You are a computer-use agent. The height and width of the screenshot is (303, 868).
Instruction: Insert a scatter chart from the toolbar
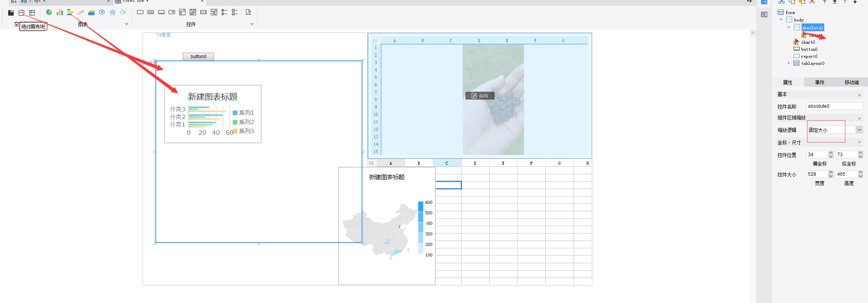point(123,12)
